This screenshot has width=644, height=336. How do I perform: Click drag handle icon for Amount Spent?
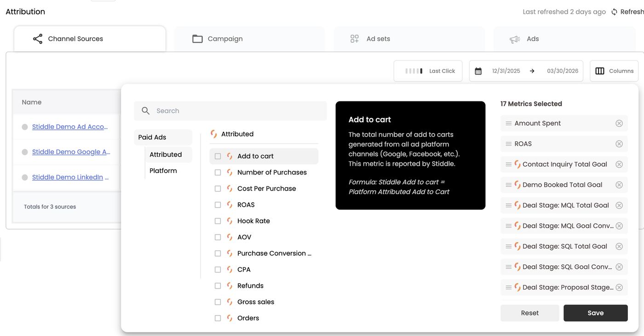tap(509, 123)
